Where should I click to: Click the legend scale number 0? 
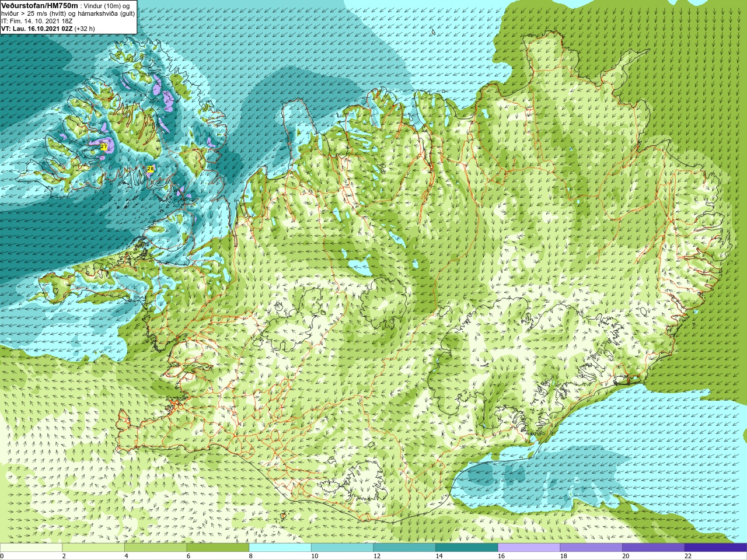tap(2, 556)
